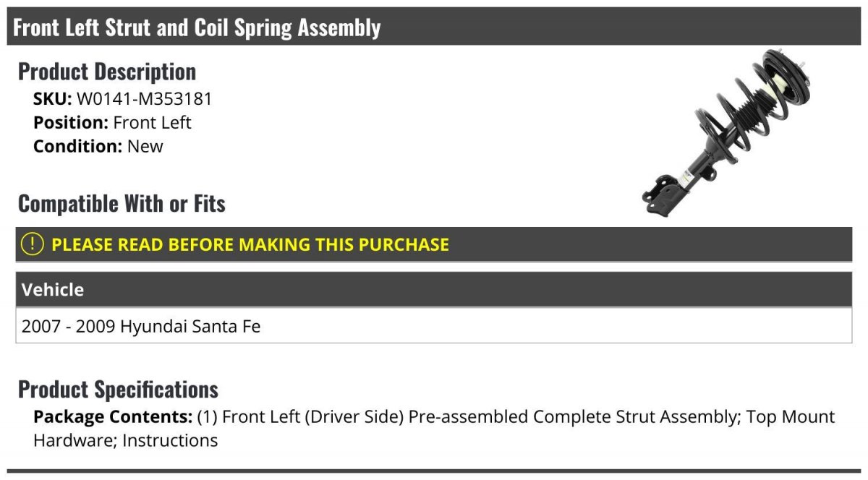Click the New condition value
Image resolution: width=868 pixels, height=480 pixels.
[145, 146]
